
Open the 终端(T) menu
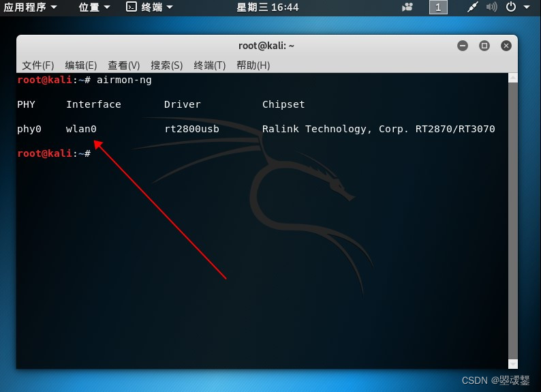210,65
